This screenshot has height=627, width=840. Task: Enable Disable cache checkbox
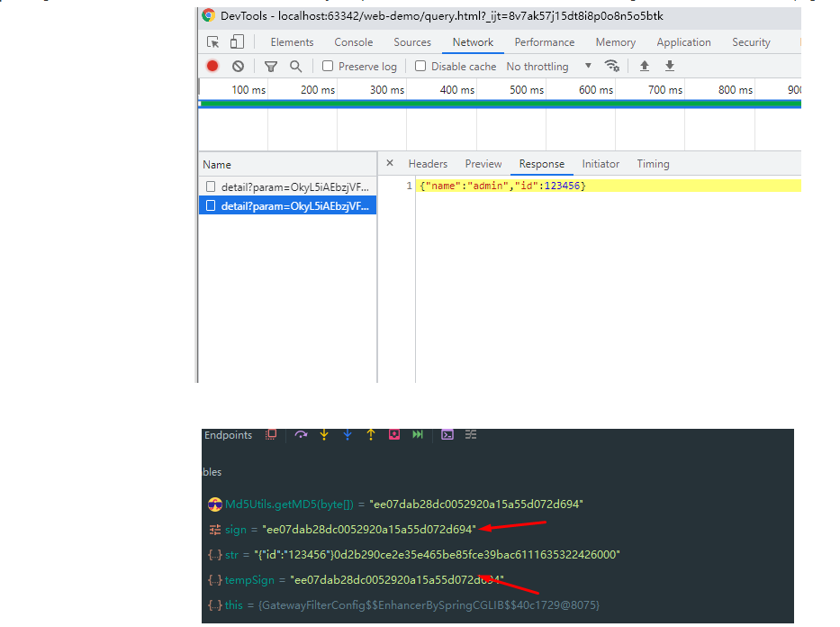(x=420, y=66)
